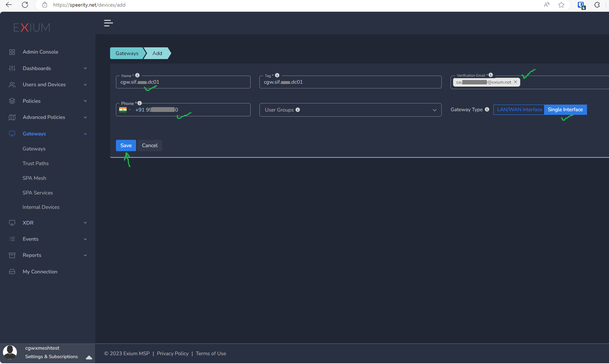
Task: Switch gateway type to LAN/WAN Interface
Action: (x=519, y=109)
